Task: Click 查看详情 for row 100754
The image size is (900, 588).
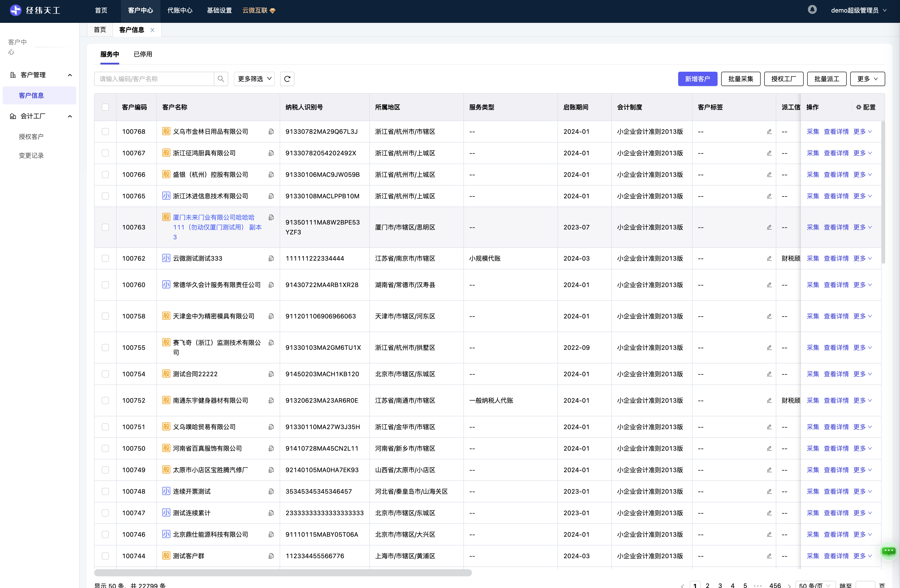Action: click(836, 374)
